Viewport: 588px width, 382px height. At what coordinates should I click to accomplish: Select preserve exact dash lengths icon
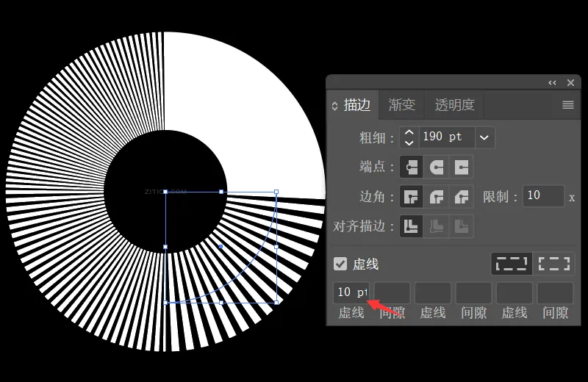[510, 264]
